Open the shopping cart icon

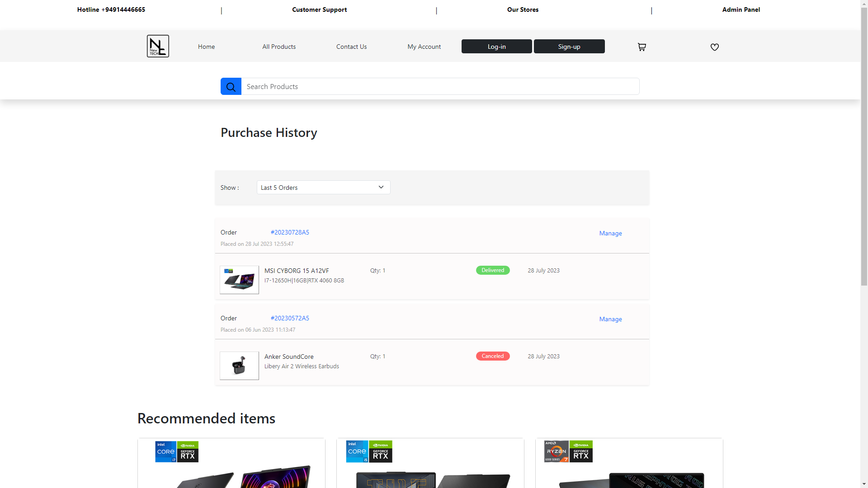(642, 47)
